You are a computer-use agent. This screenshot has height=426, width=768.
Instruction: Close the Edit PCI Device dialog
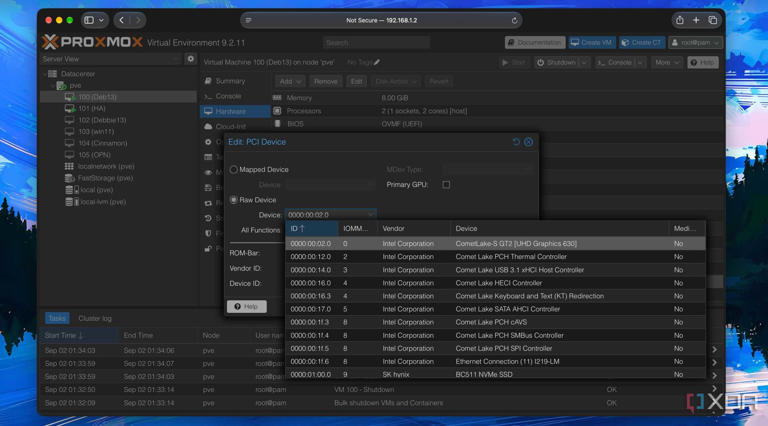[528, 142]
